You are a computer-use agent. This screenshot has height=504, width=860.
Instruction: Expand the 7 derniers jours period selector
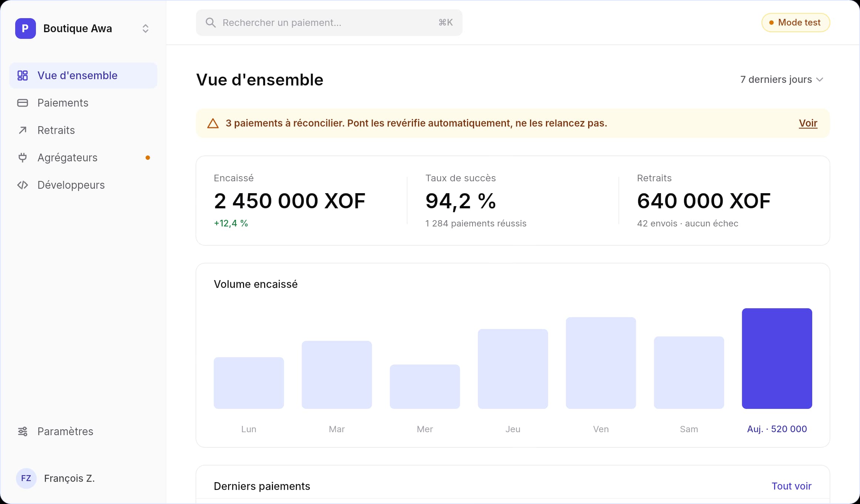[x=782, y=80]
